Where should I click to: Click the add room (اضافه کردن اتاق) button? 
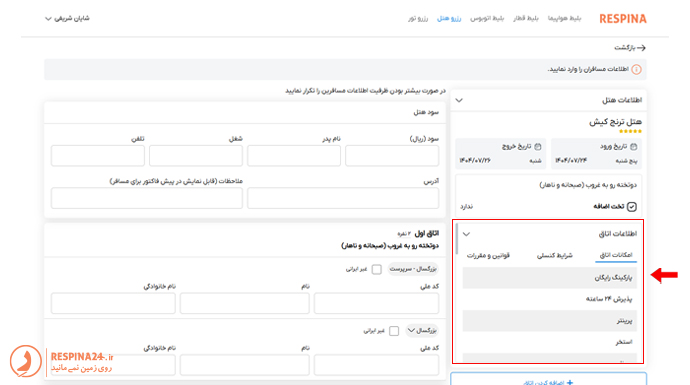pos(548,379)
